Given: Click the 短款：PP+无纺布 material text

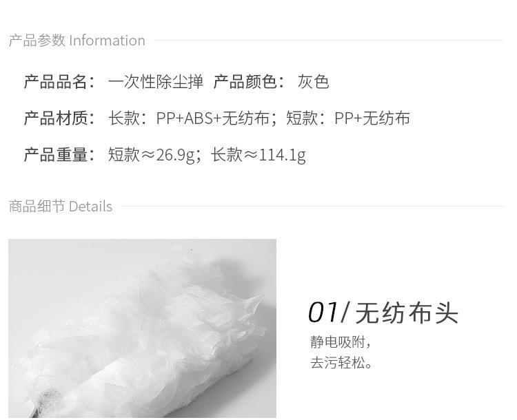Looking at the screenshot, I should click(x=348, y=118).
